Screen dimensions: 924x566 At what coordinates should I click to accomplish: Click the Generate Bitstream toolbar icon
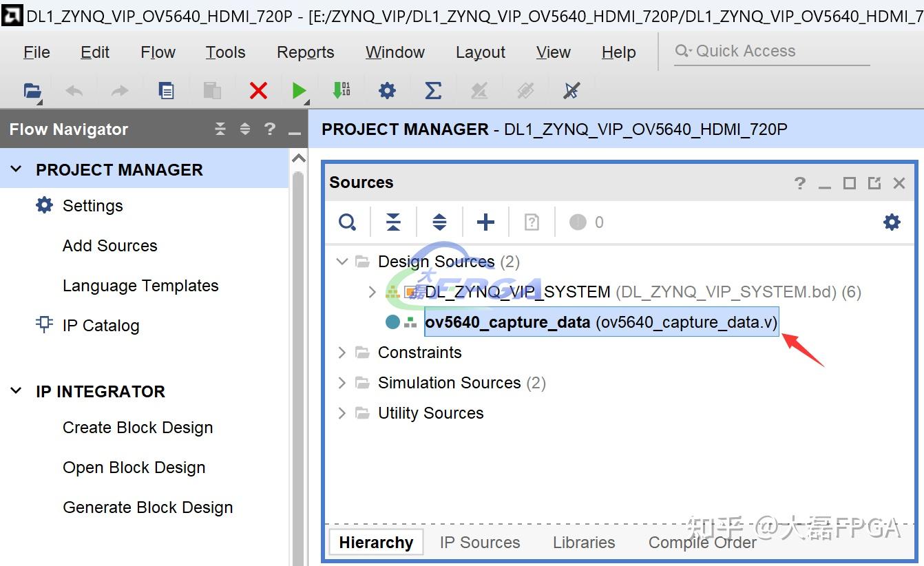[342, 90]
